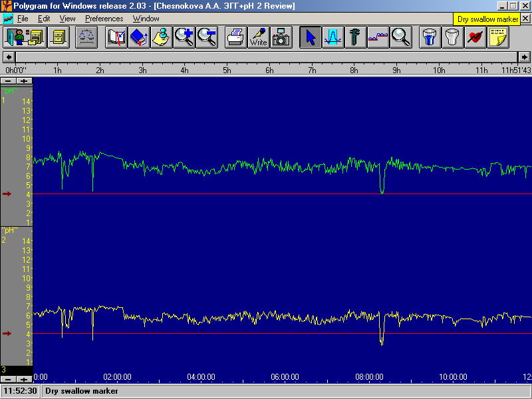Click the 5h mark on the overview ruler
The height and width of the screenshot is (399, 532).
227,70
